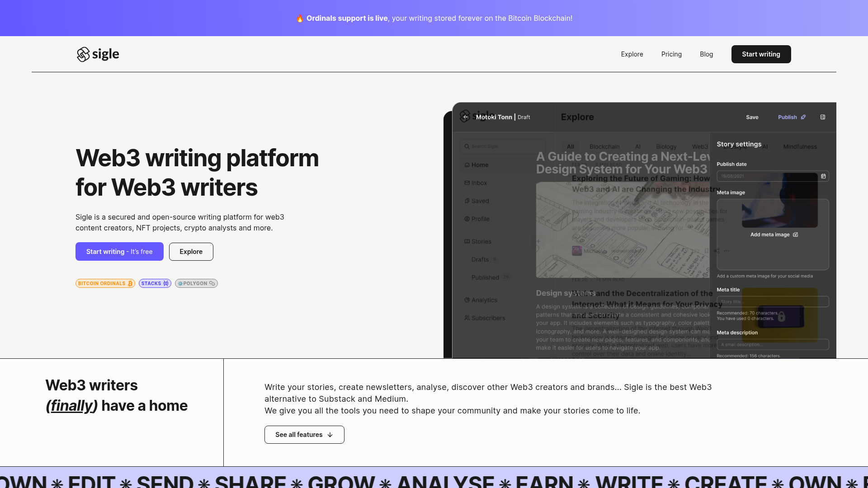Image resolution: width=868 pixels, height=488 pixels.
Task: Click the Stacks badge
Action: 155,283
